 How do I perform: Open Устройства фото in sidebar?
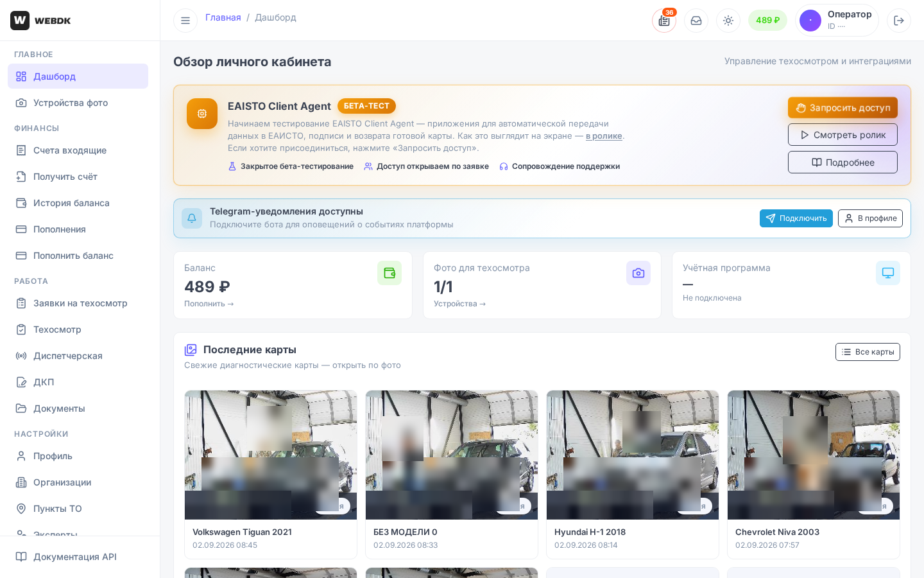point(78,103)
